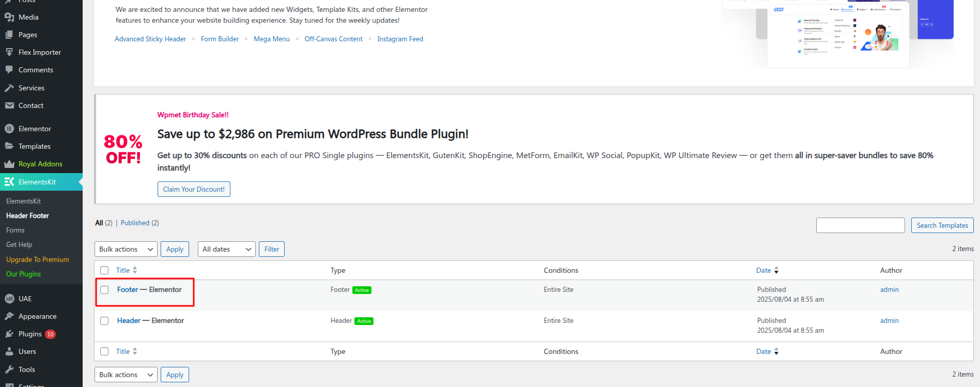Click the Claim Your Discount button
The image size is (980, 387).
click(x=194, y=189)
